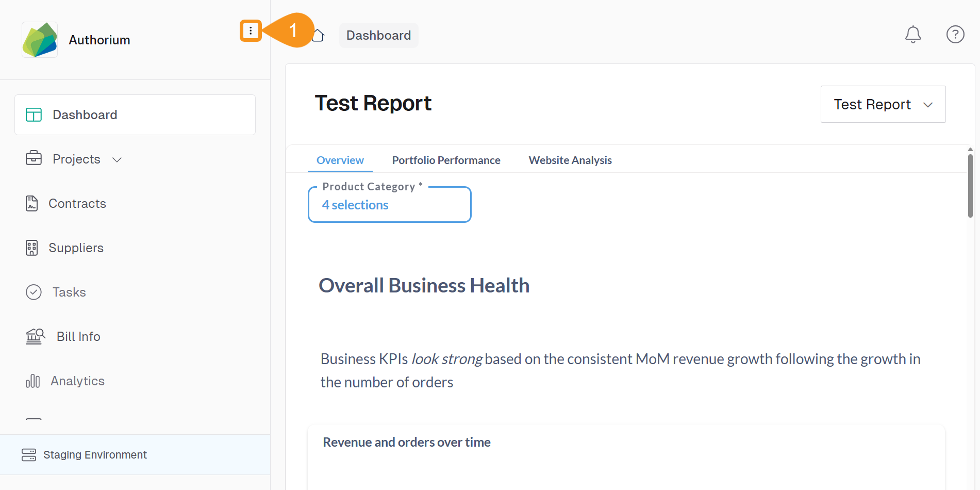Switch to the Portfolio Performance tab

446,160
